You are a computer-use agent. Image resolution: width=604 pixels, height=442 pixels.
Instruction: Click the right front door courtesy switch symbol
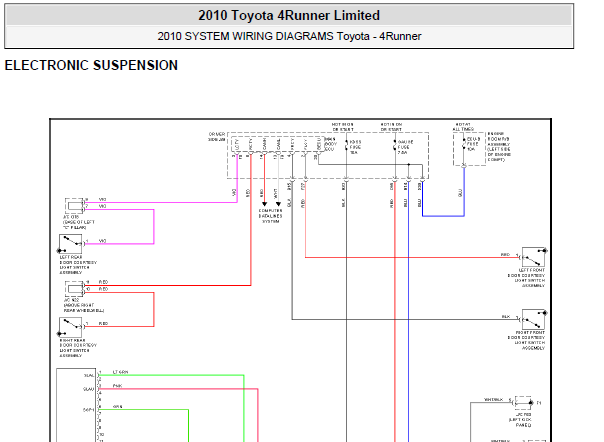point(533,319)
